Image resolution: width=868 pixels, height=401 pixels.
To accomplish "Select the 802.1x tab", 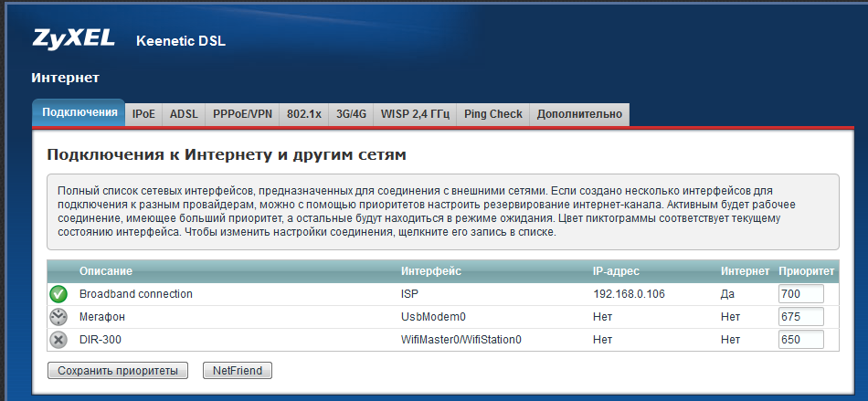I will 303,114.
